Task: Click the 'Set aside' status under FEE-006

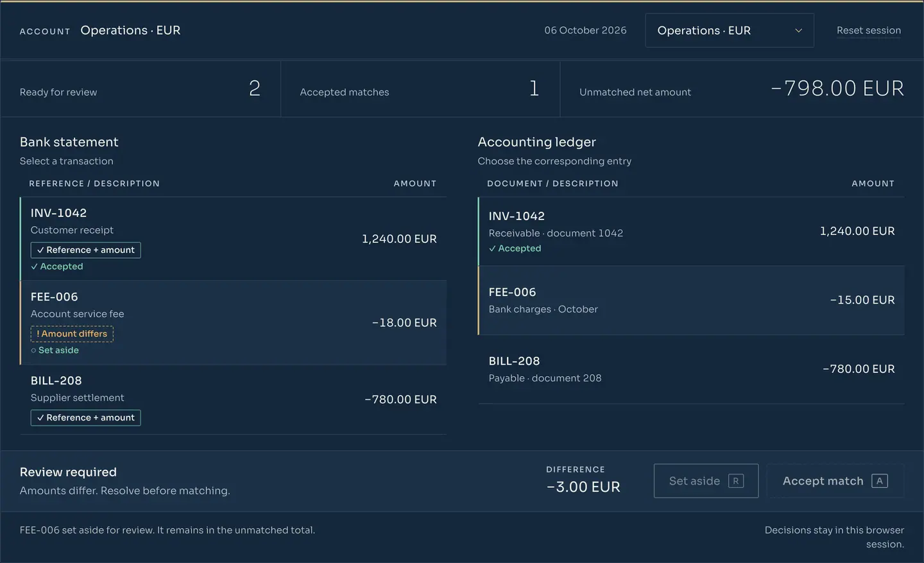Action: click(55, 350)
